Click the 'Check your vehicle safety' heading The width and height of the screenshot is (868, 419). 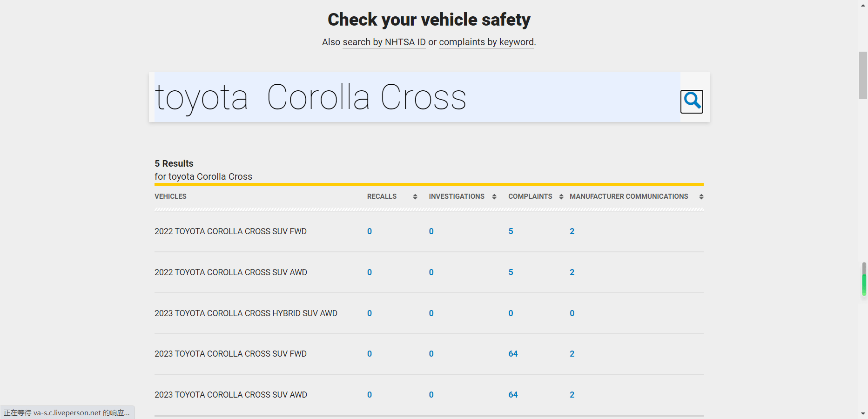[x=429, y=20]
